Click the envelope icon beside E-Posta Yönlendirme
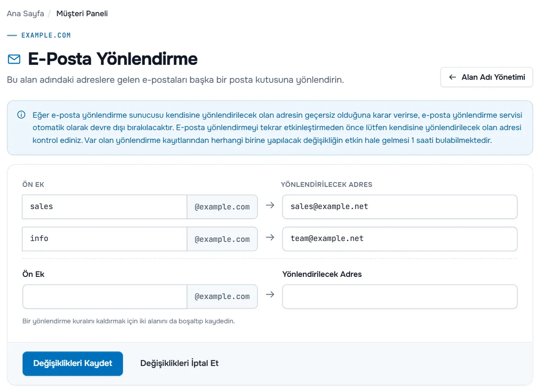 [14, 59]
